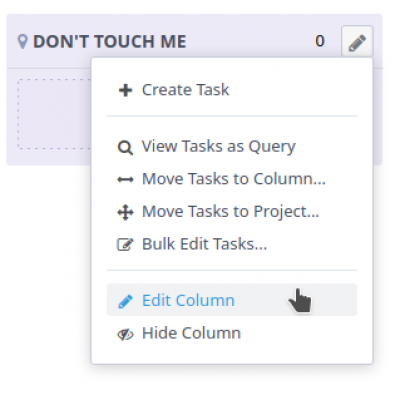
Task: Click the horizontal arrows icon for column move
Action: (125, 180)
